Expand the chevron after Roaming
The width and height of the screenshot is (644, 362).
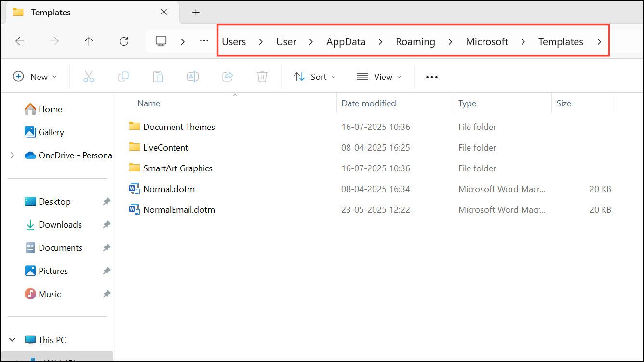tap(450, 42)
